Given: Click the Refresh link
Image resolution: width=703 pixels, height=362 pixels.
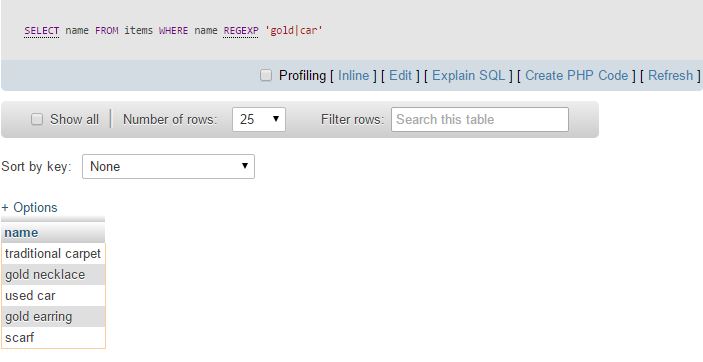Looking at the screenshot, I should (x=670, y=75).
